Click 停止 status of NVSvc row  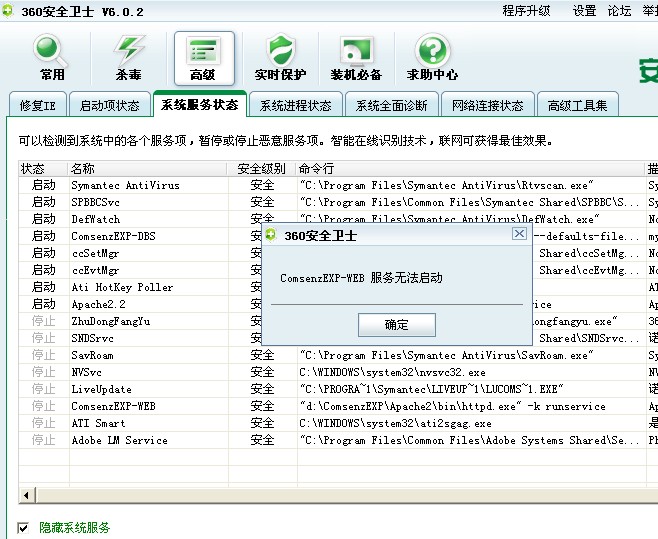tap(43, 372)
